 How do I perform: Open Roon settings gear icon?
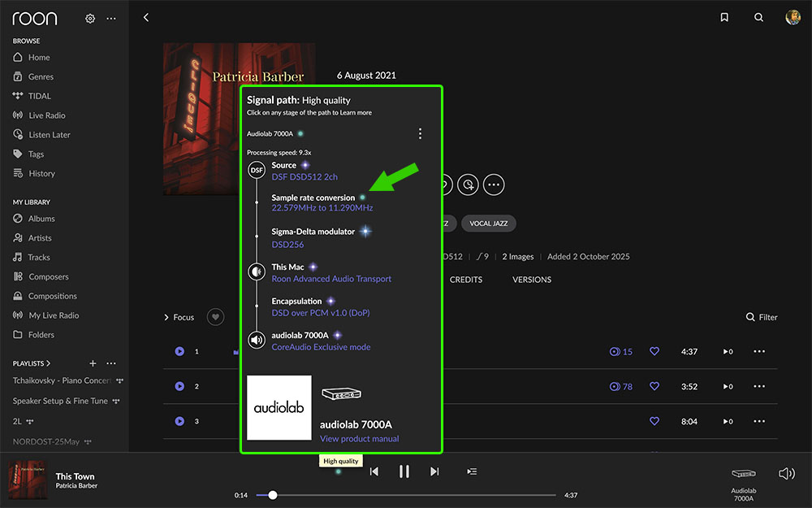tap(91, 18)
